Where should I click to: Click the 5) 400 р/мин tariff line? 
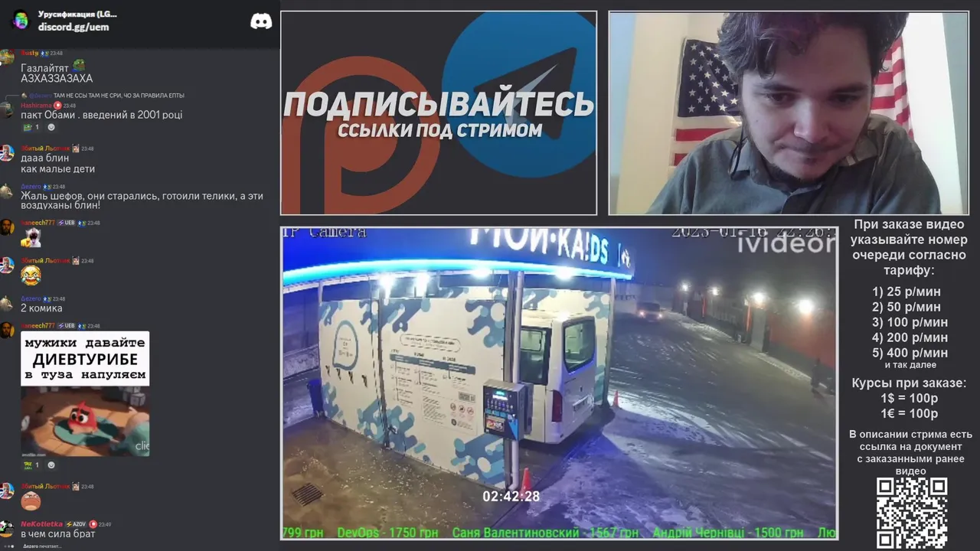point(910,353)
